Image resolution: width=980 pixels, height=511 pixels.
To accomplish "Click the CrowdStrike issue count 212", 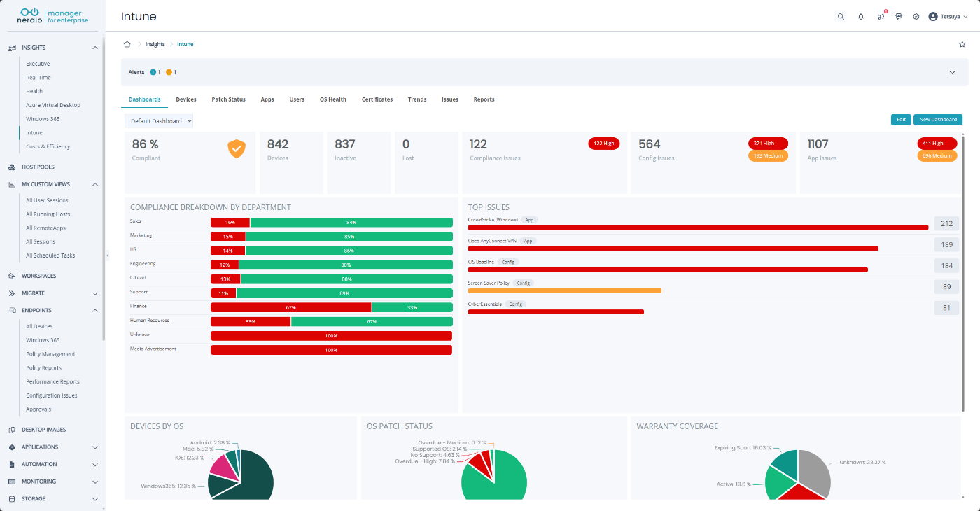I will click(x=947, y=224).
